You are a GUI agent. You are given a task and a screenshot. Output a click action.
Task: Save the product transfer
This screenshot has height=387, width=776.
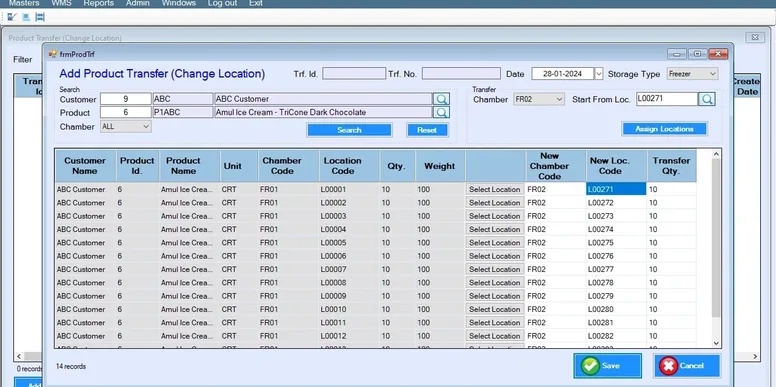pos(607,366)
